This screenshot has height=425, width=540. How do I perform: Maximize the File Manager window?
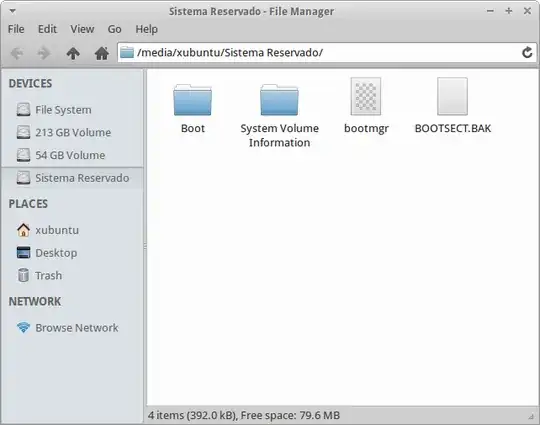509,11
